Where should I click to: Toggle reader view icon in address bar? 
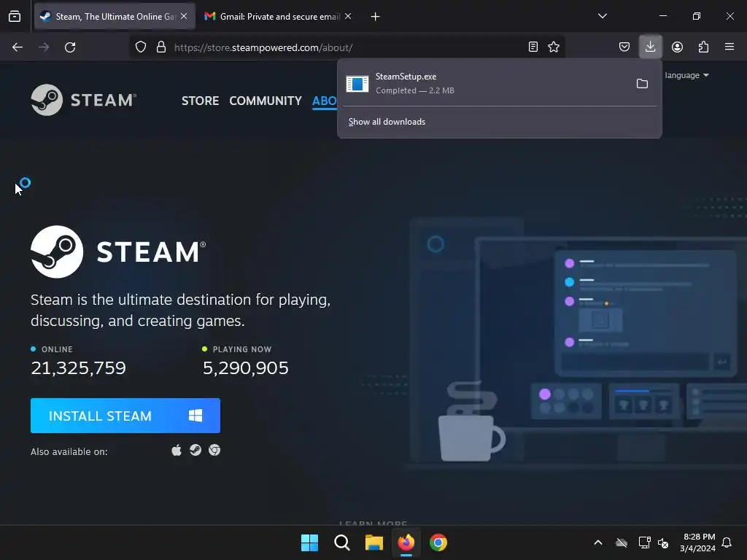[533, 47]
